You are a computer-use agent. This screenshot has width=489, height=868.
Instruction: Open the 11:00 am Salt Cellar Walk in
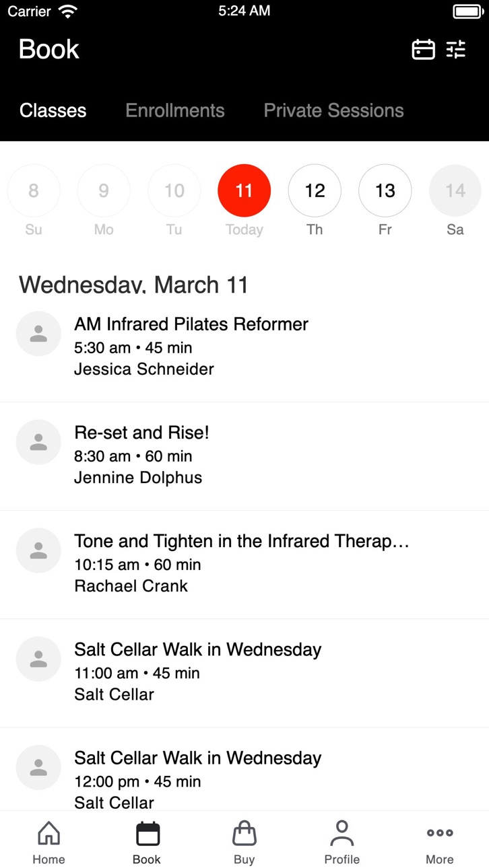244,673
